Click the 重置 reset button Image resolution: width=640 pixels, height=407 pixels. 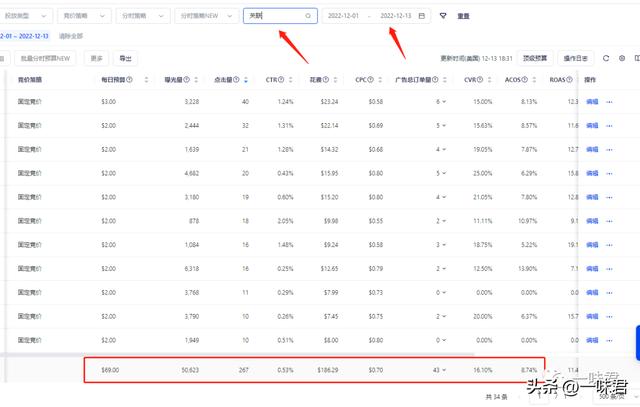(463, 17)
